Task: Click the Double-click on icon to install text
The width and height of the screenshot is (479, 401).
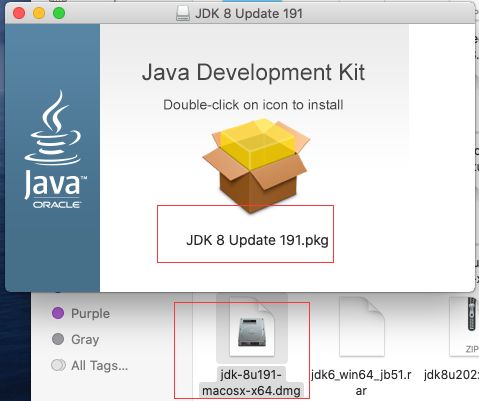Action: (x=253, y=105)
